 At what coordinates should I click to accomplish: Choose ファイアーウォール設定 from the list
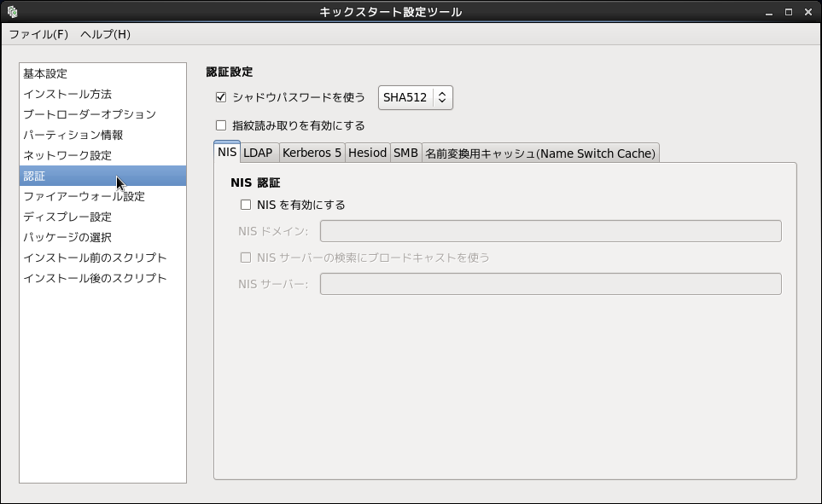84,196
